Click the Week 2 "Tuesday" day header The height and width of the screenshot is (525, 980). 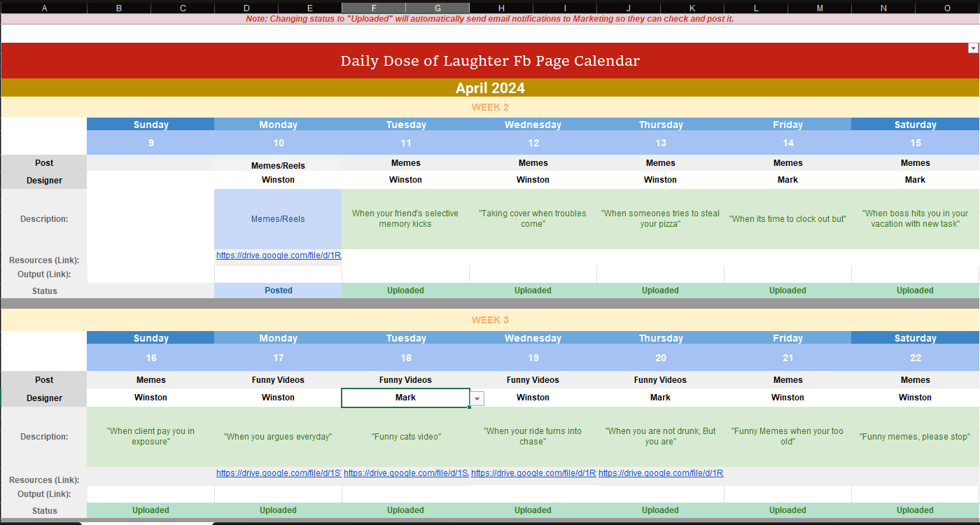coord(406,125)
